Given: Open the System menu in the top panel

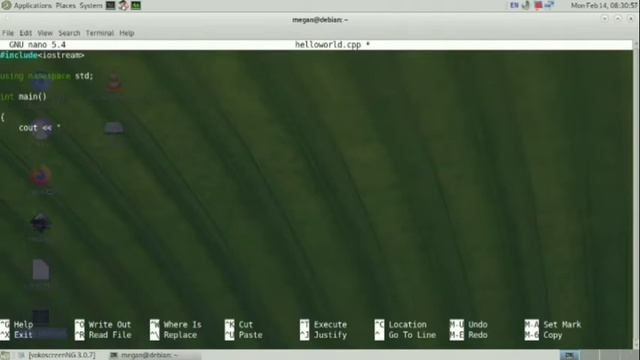Looking at the screenshot, I should [x=91, y=6].
